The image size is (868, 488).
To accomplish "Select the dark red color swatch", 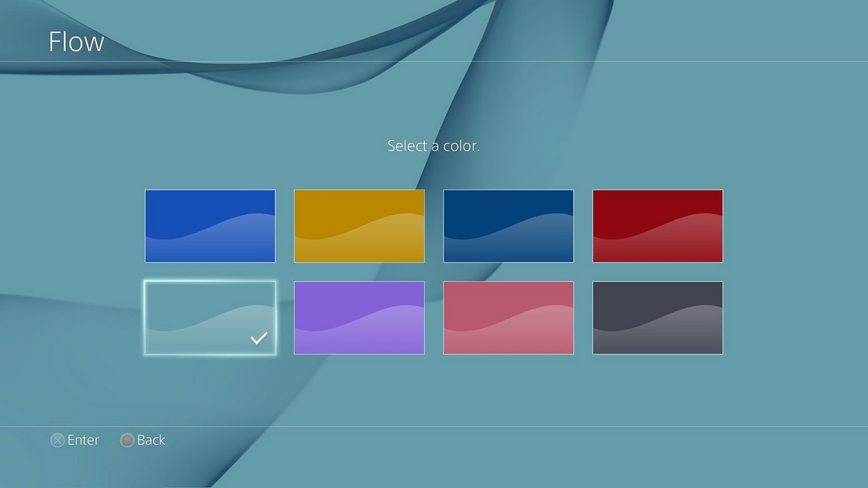I will 658,226.
